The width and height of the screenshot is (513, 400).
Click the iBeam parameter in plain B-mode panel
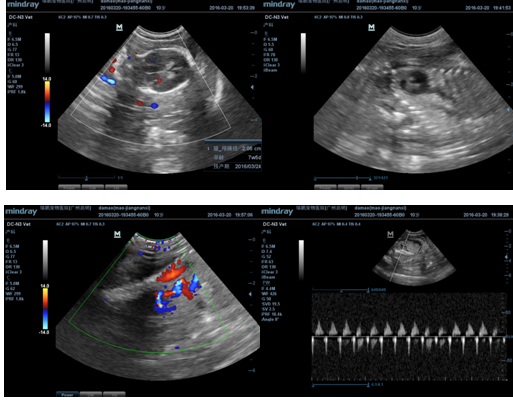(x=270, y=70)
